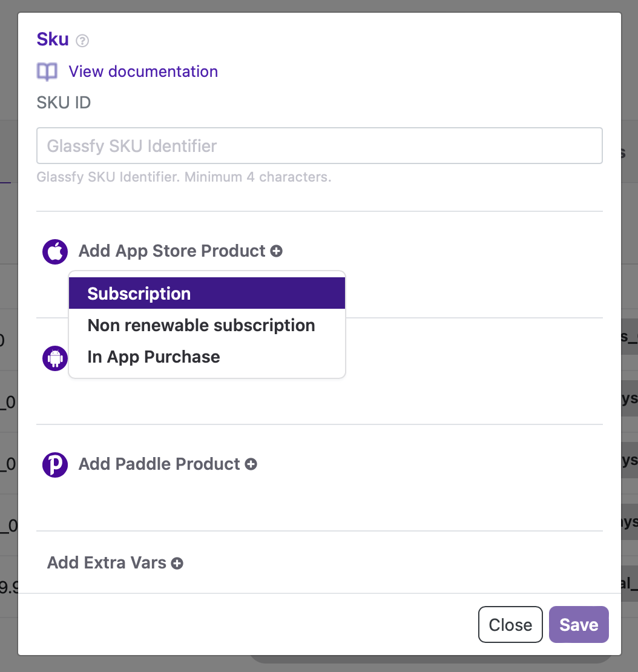Click the Paddle logo icon
Viewport: 638px width, 672px height.
54,464
